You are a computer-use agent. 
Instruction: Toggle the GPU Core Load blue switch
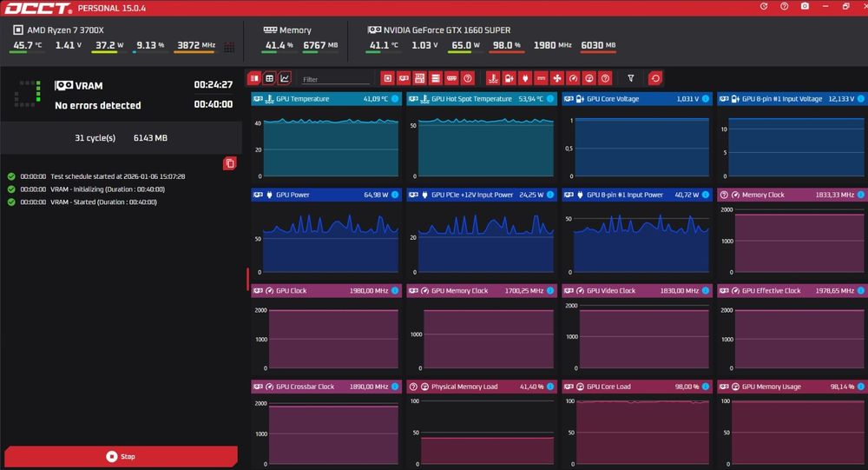[x=706, y=387]
